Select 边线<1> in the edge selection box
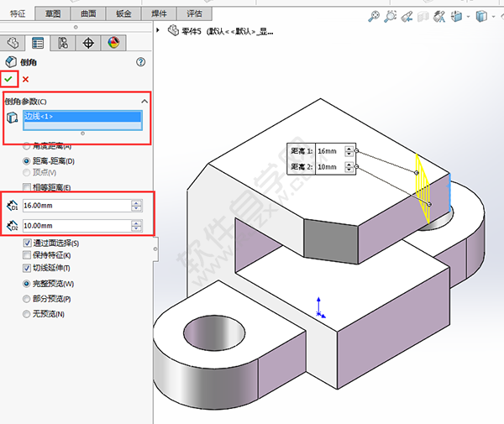 pos(82,116)
